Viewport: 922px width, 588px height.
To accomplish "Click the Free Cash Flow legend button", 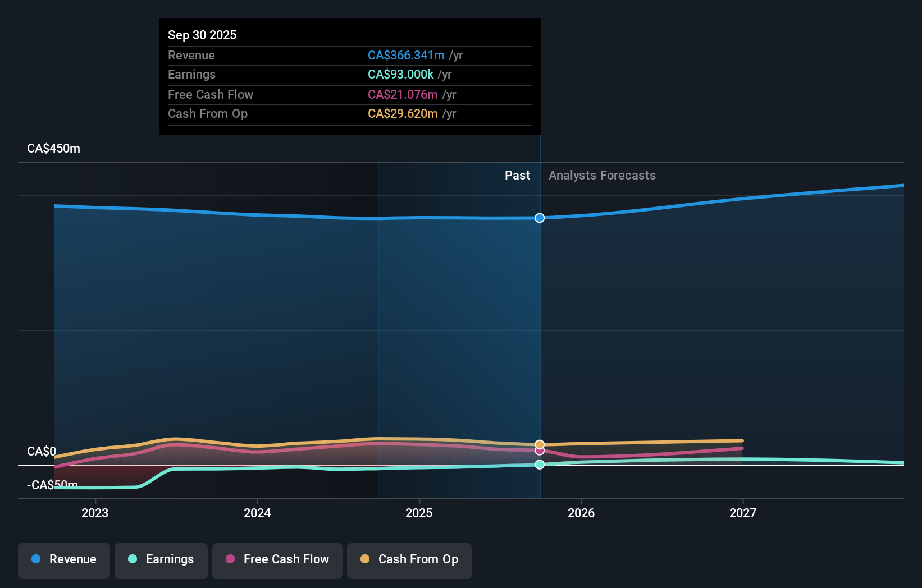I will (277, 560).
